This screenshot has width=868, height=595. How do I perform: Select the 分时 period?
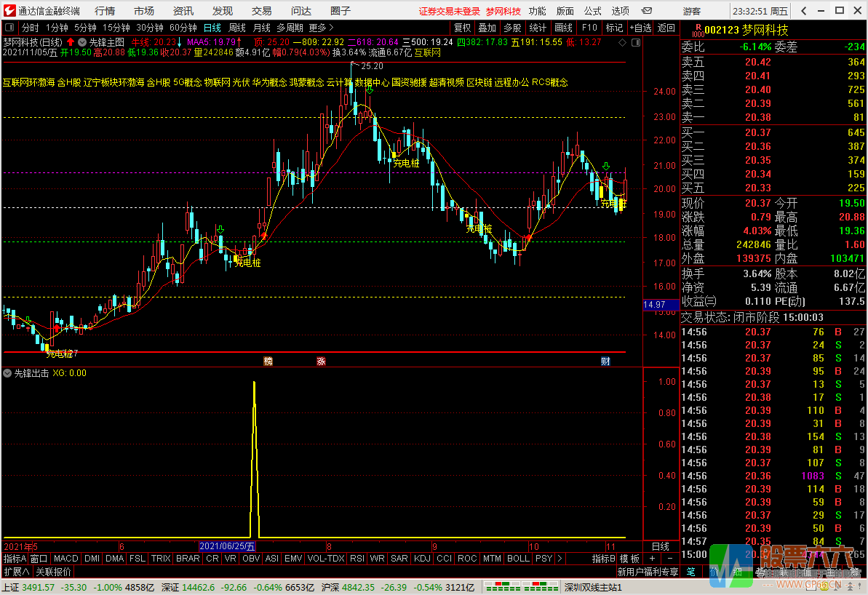(x=31, y=28)
